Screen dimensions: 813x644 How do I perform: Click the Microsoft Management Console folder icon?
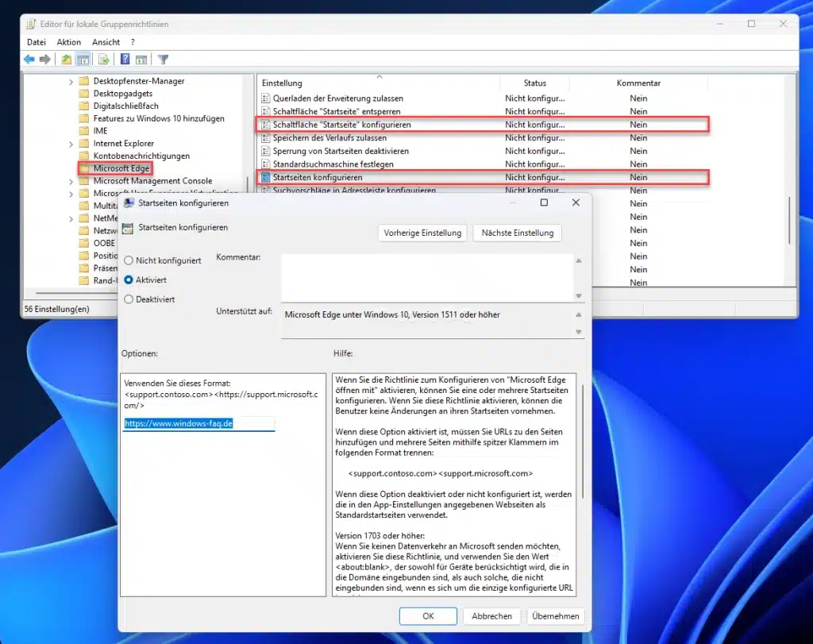tap(84, 180)
